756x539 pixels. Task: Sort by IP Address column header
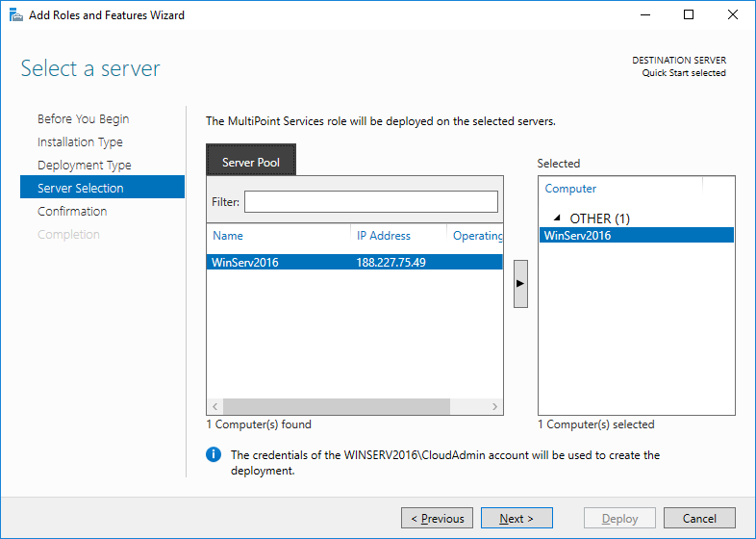click(383, 236)
